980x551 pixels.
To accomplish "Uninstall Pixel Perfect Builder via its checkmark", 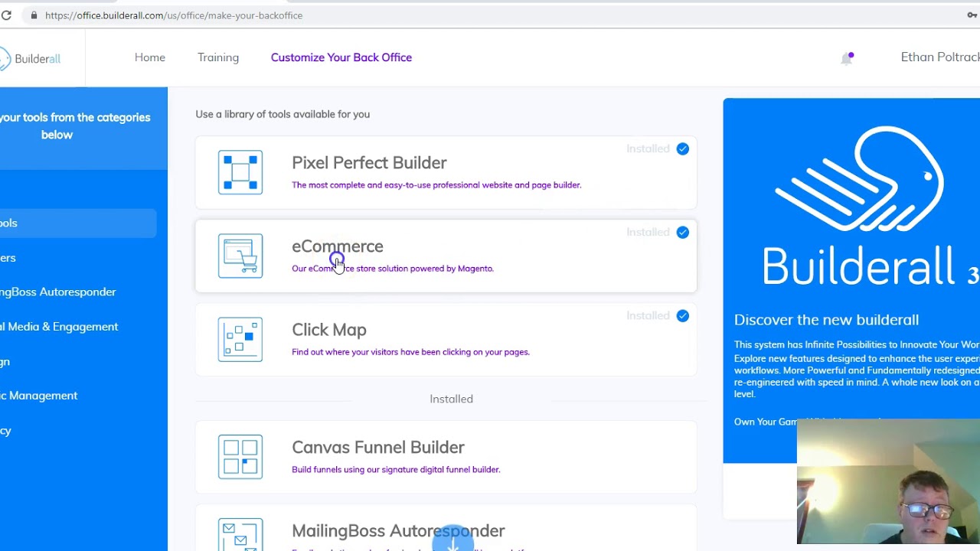I will (682, 149).
